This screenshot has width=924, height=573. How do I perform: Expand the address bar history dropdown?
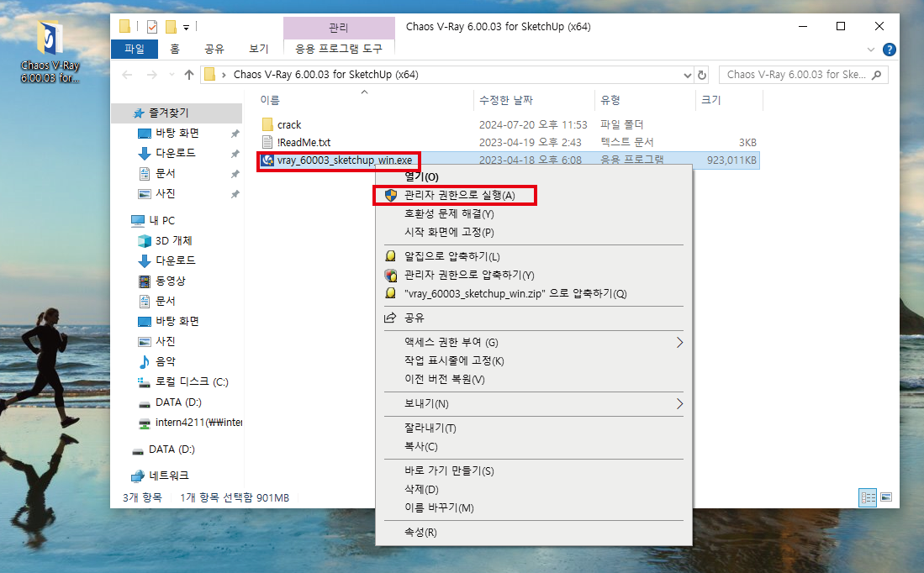(x=687, y=76)
